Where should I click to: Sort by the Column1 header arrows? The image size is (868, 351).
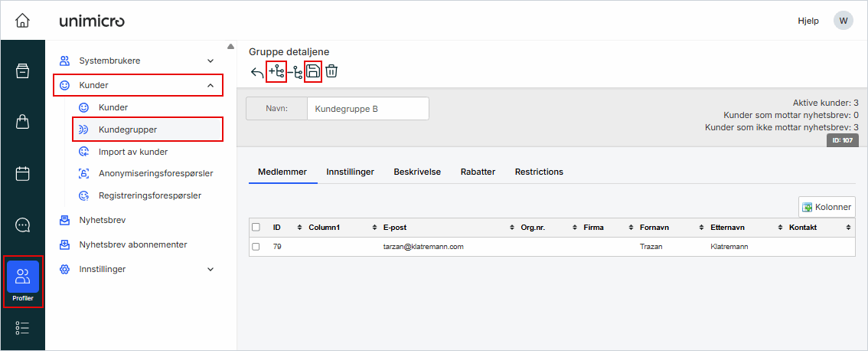[374, 228]
